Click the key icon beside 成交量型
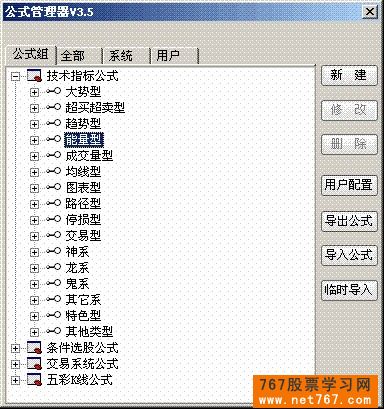This screenshot has height=409, width=384. pos(53,155)
